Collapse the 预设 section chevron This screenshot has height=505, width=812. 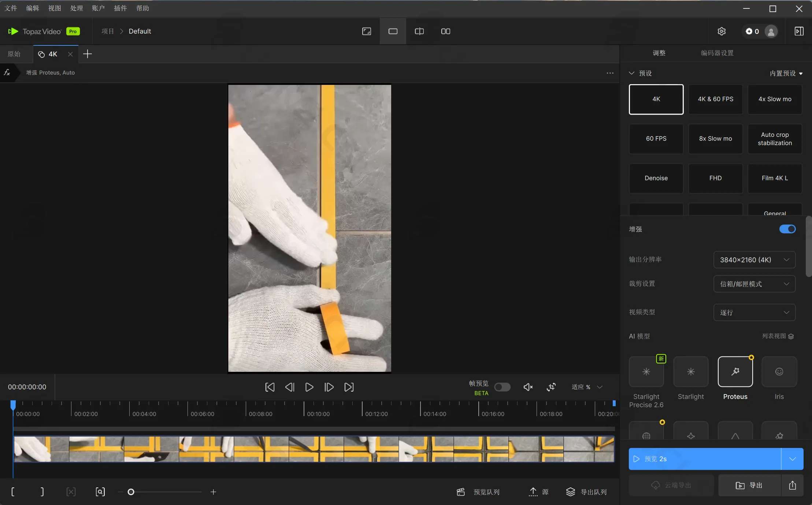[x=631, y=73]
